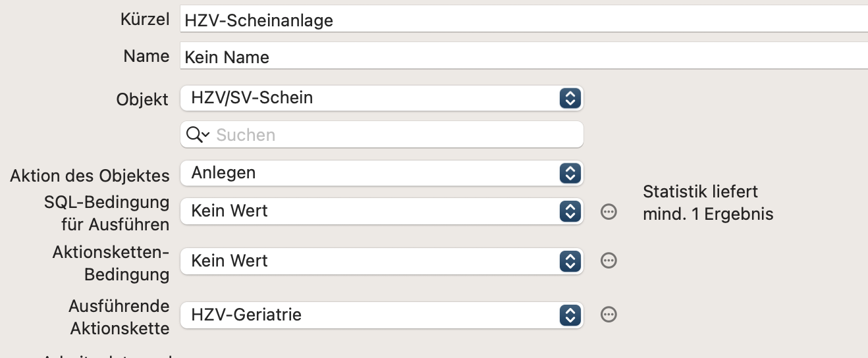
Task: Click the ellipsis button next to HZV-Geriatrie
Action: [609, 315]
